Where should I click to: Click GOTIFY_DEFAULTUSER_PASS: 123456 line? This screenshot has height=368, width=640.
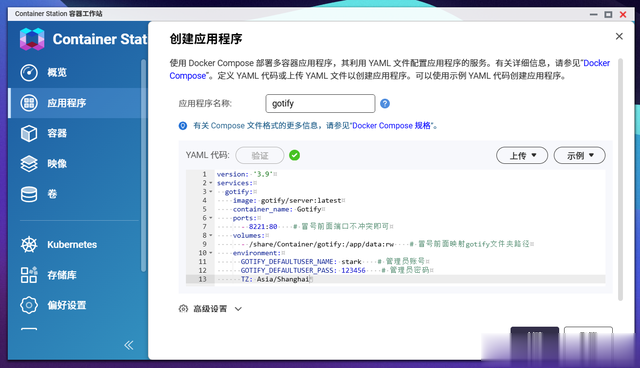tap(303, 270)
